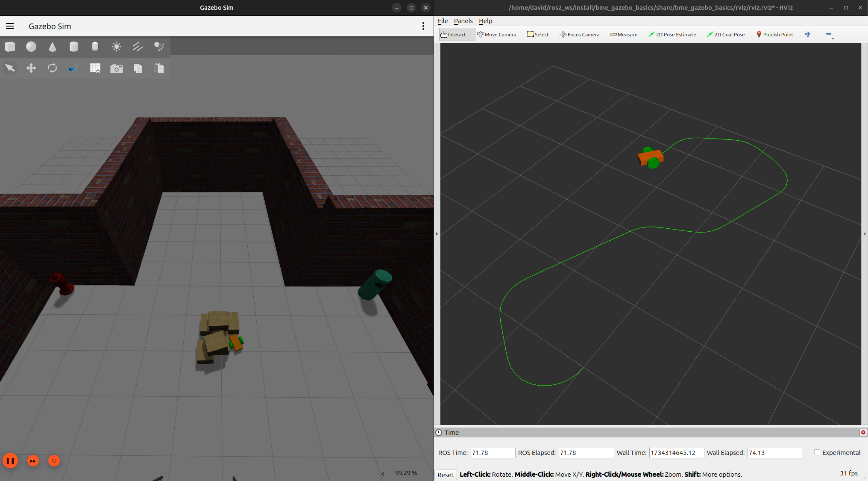Insert a box shape in Gazebo

pos(10,47)
